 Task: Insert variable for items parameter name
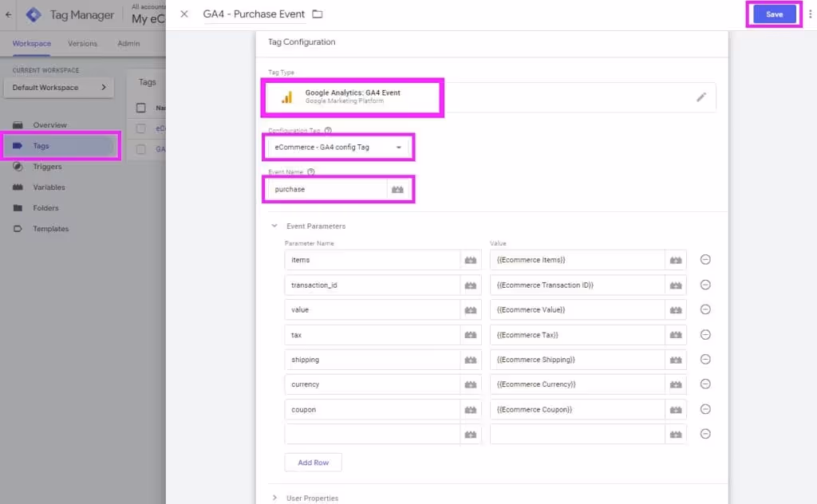(471, 260)
